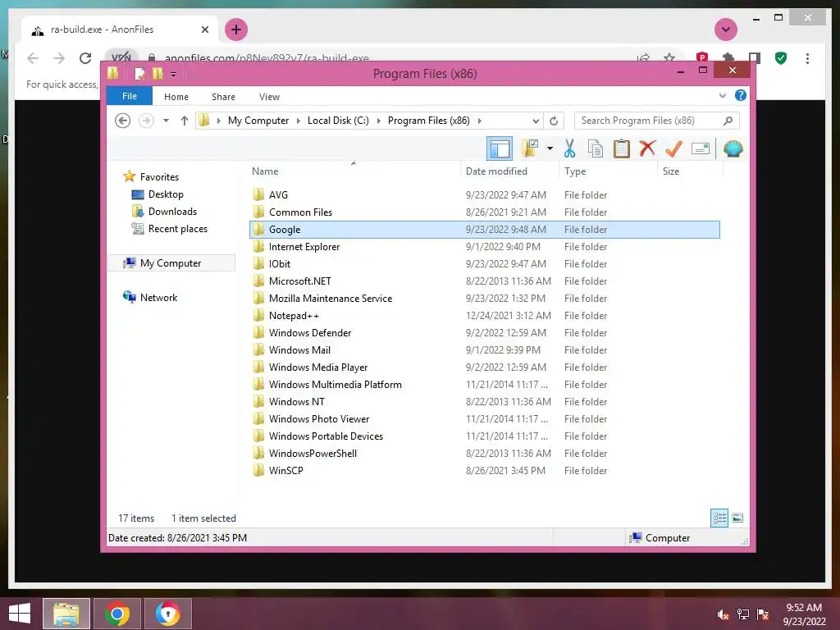Sort by the Size column header
This screenshot has width=840, height=630.
tap(671, 171)
